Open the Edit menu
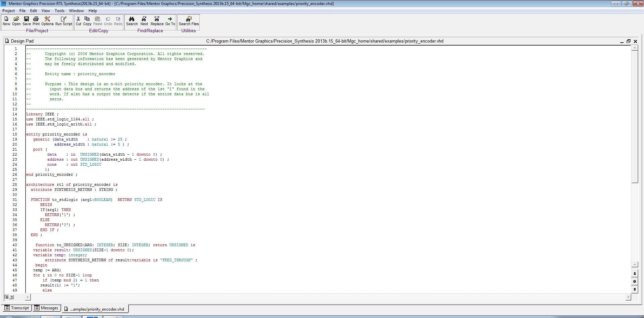The width and height of the screenshot is (644, 318). click(34, 11)
